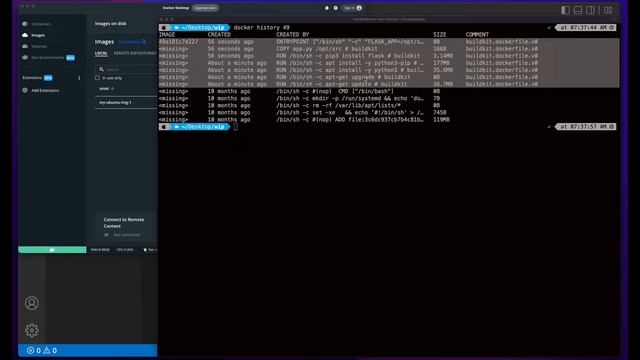Click the 07:37:44 AM timestamp badge

[x=585, y=27]
